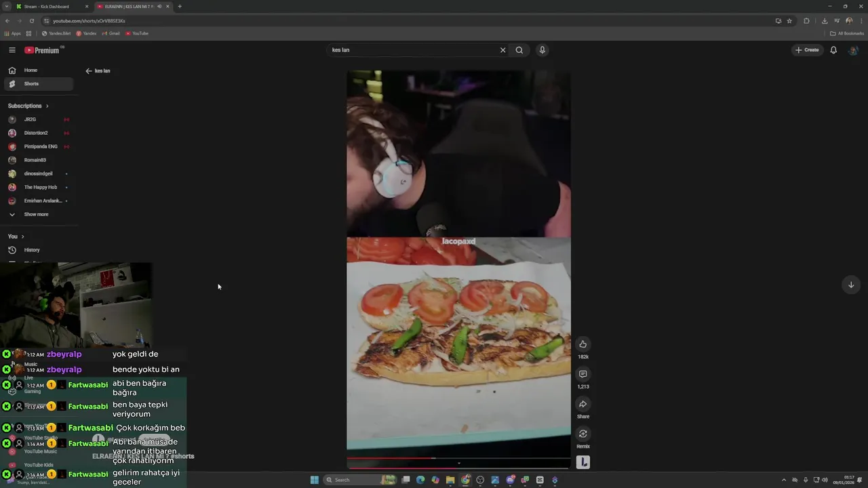Expand subscriptions with Show more
The height and width of the screenshot is (488, 868).
pos(39,214)
